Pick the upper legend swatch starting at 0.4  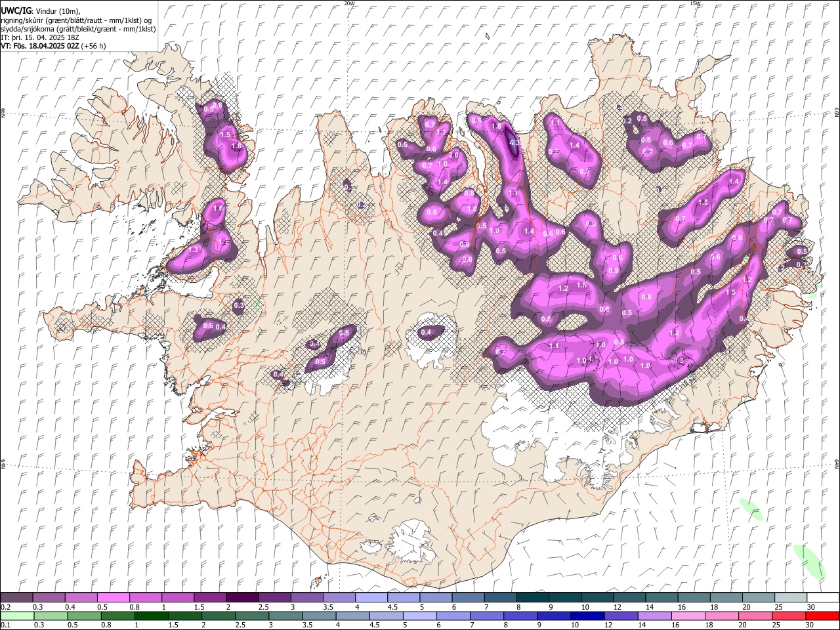[81, 598]
